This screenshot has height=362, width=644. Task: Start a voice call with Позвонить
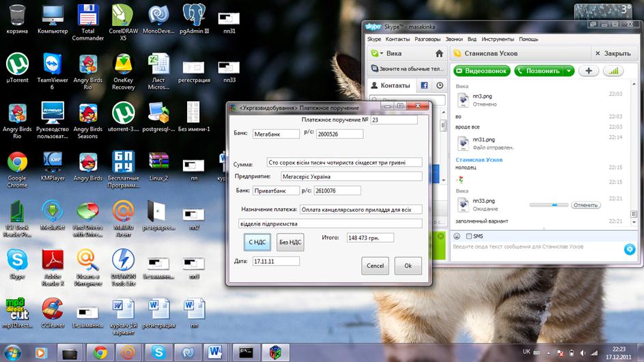coord(539,70)
